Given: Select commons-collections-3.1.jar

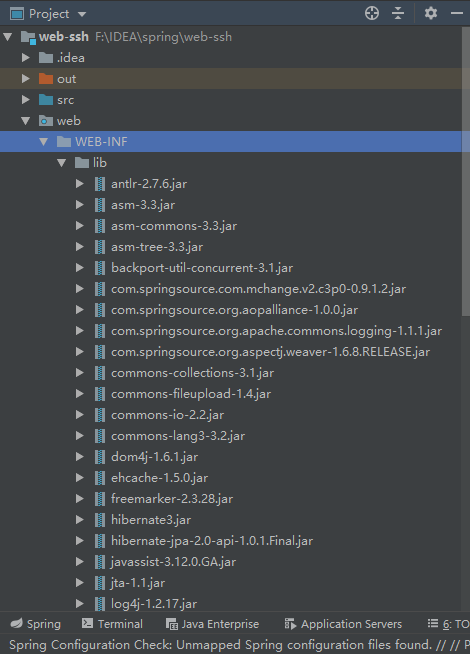Looking at the screenshot, I should click(x=192, y=373).
